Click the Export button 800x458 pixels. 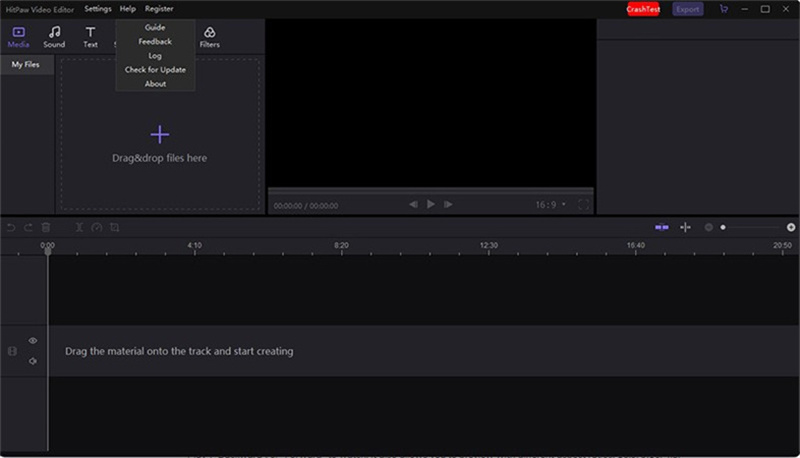(x=688, y=9)
